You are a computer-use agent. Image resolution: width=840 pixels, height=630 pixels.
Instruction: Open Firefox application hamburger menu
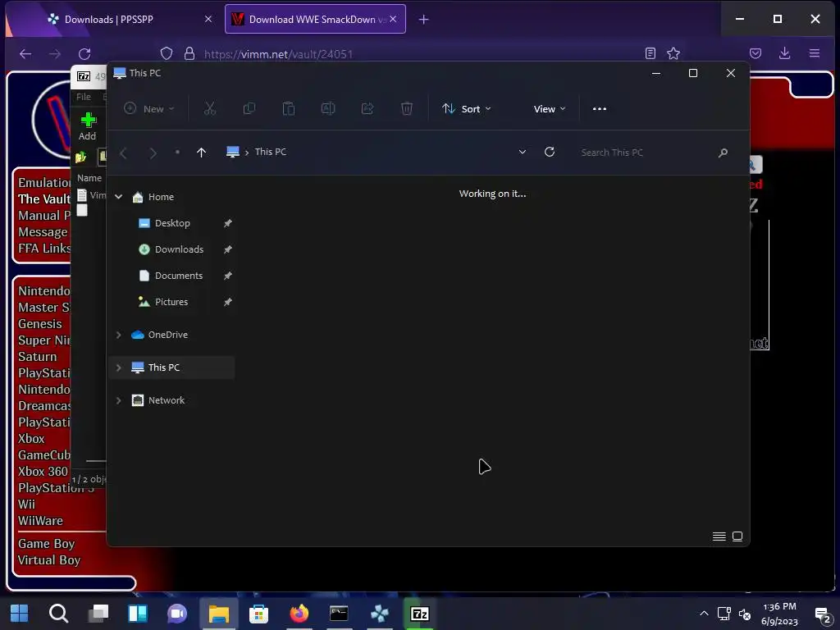[x=815, y=53]
